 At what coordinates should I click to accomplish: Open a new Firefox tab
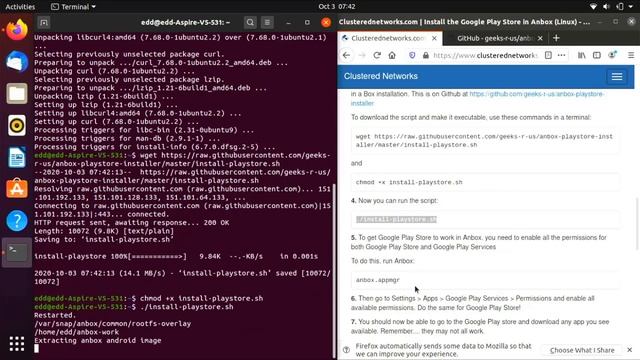click(556, 38)
